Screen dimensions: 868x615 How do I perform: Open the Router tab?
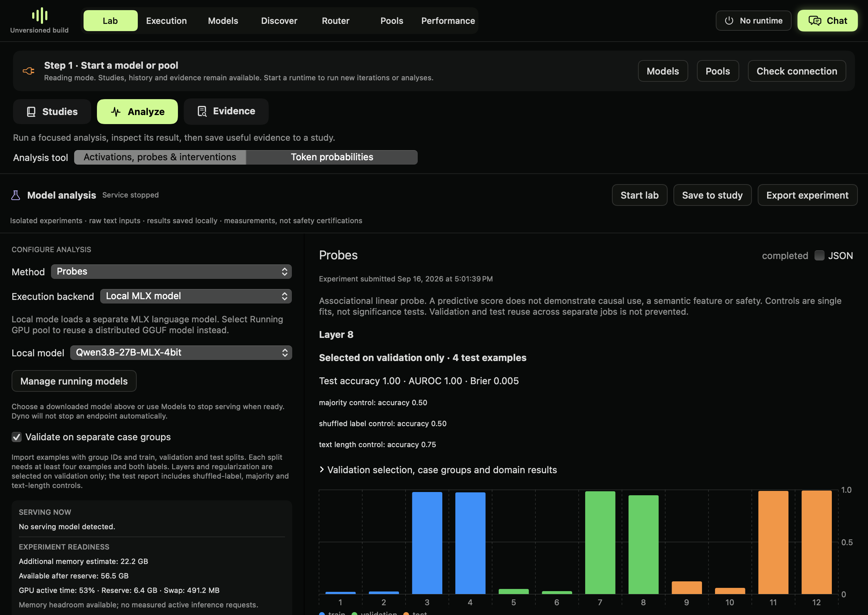336,21
